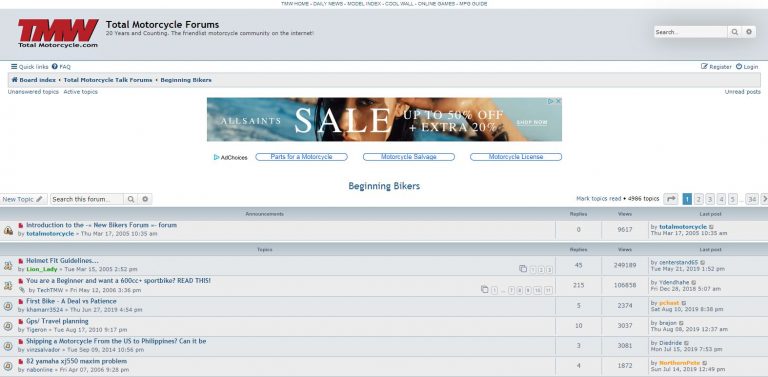Click the jump-to-page arrow icon
Screen dimensions: 768x377
(x=671, y=199)
